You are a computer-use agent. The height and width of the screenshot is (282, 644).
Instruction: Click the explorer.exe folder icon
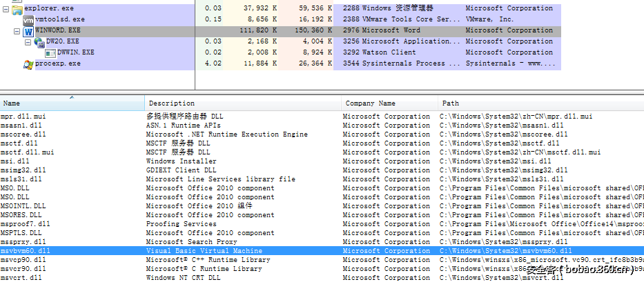17,8
